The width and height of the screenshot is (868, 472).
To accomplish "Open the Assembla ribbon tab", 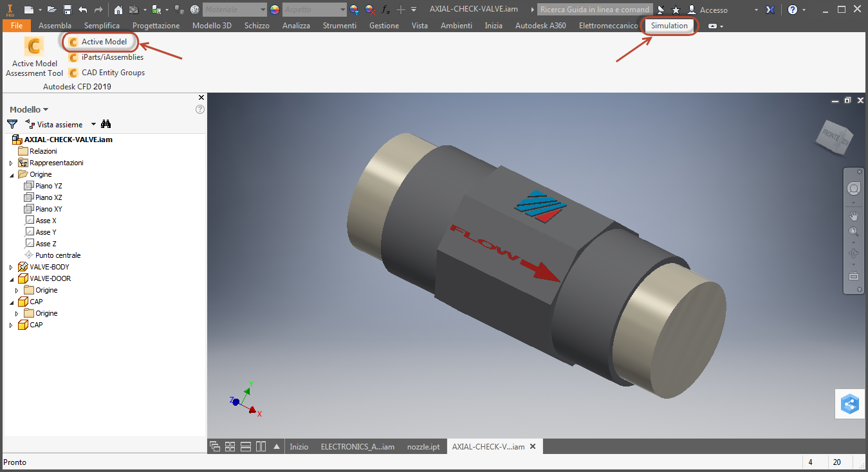I will tap(55, 26).
